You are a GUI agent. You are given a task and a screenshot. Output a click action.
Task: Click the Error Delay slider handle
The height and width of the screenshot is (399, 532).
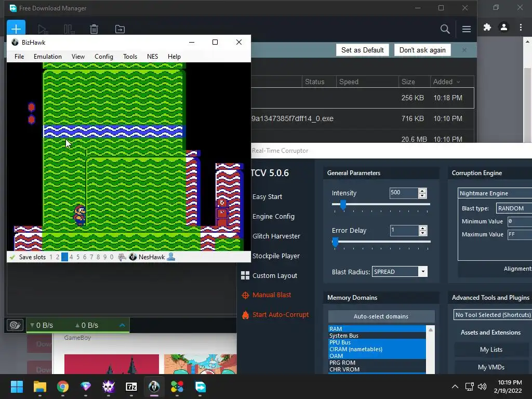tap(335, 242)
